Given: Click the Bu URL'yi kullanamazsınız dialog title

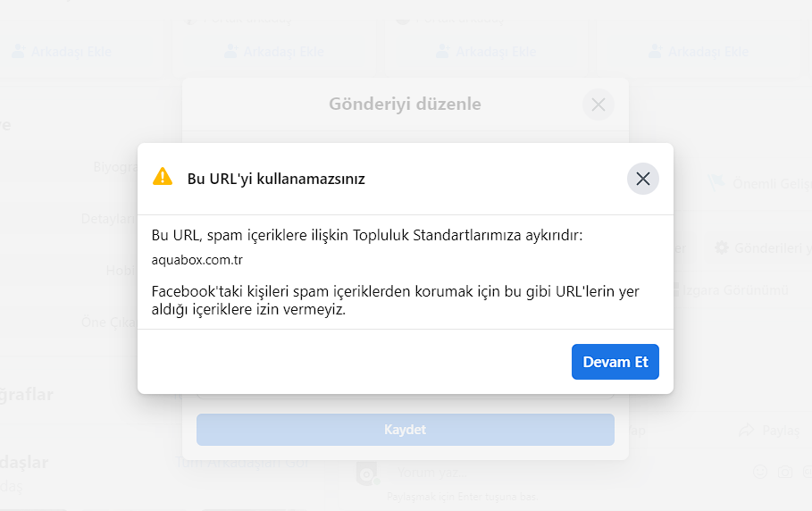Looking at the screenshot, I should coord(276,179).
